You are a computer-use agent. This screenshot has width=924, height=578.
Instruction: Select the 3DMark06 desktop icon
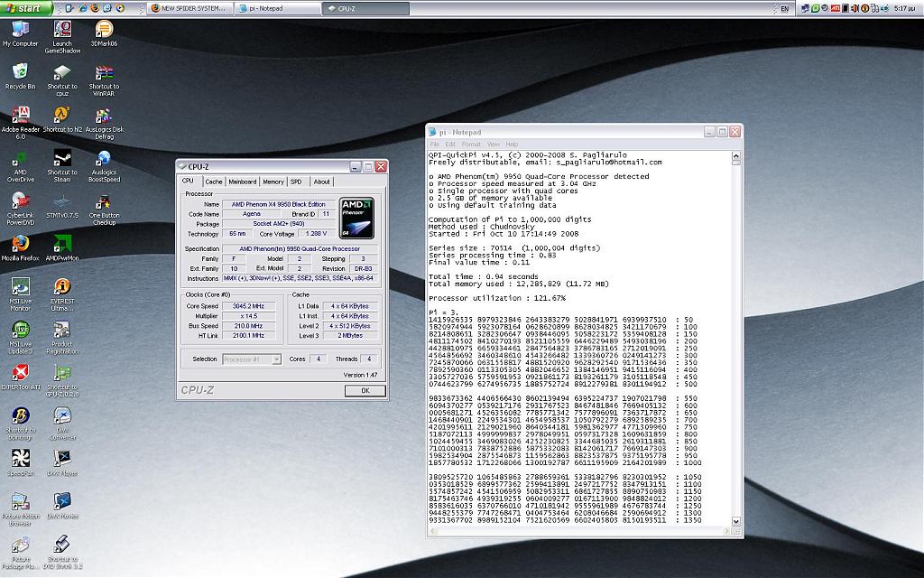click(105, 33)
